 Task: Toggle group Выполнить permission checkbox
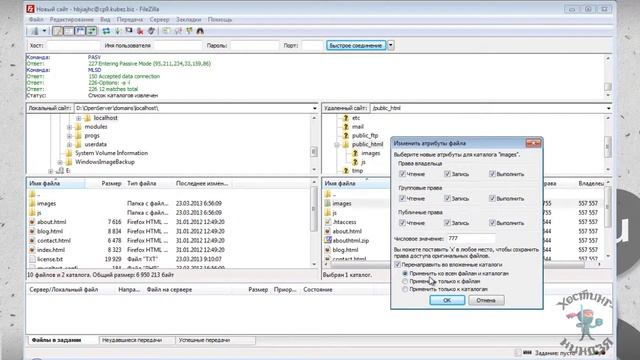click(492, 198)
